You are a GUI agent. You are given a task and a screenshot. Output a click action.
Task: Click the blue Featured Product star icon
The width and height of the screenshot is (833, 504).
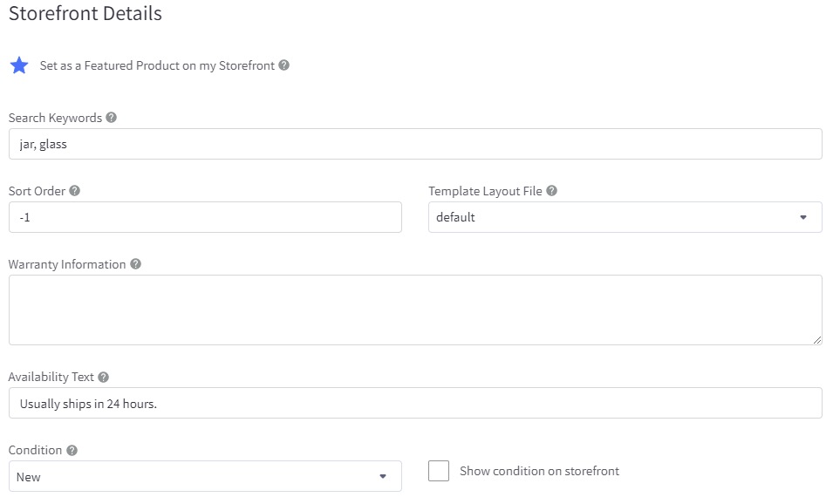coord(19,66)
